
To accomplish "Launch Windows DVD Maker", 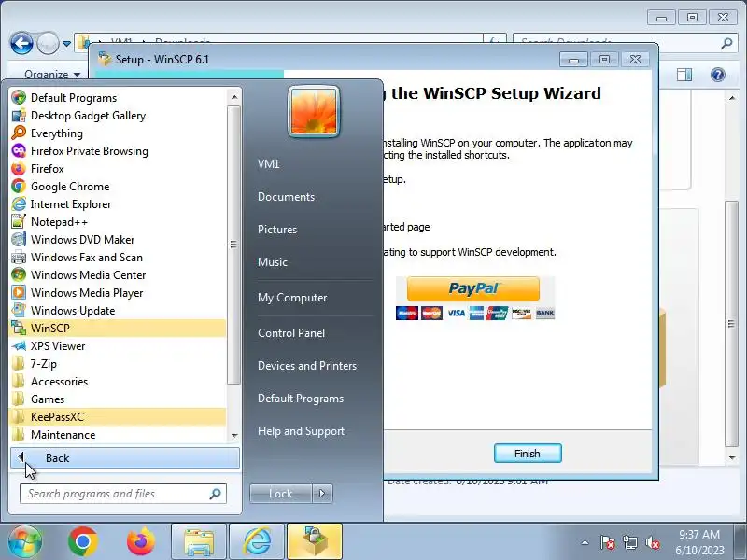I will [x=118, y=240].
